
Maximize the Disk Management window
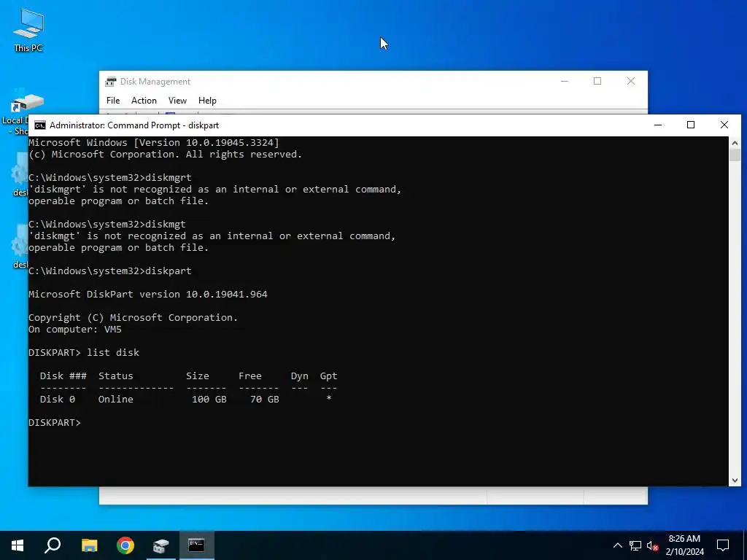click(x=597, y=81)
